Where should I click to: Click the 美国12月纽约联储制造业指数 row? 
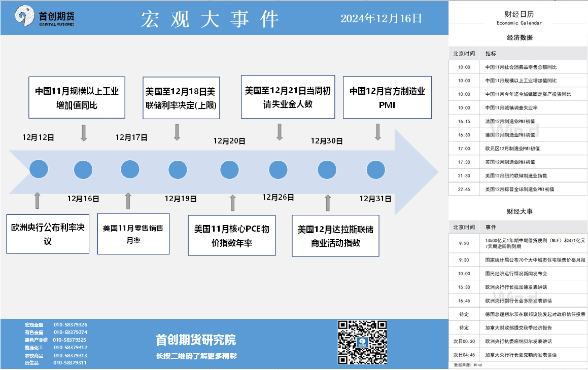[518, 176]
